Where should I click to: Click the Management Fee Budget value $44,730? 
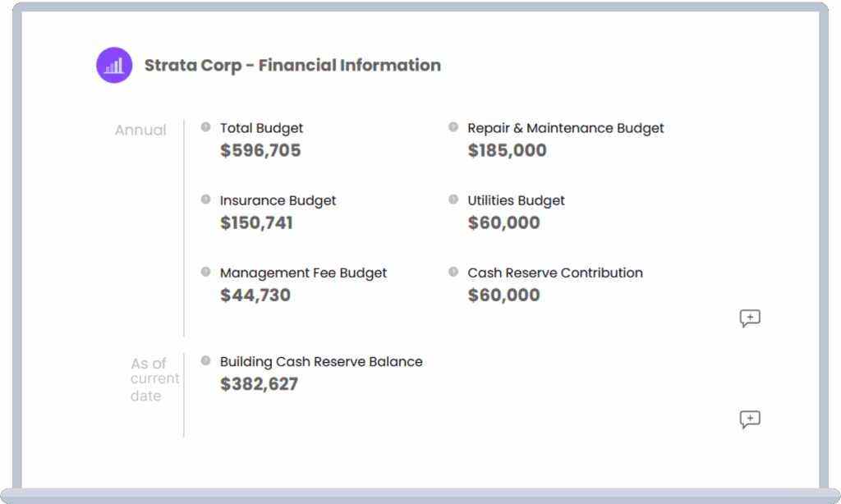(x=255, y=295)
